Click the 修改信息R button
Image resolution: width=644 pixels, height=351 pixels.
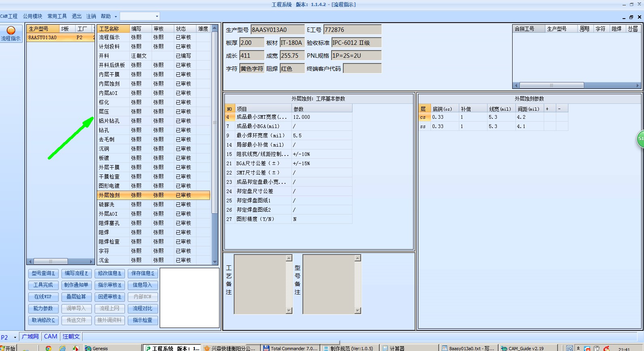pos(110,273)
